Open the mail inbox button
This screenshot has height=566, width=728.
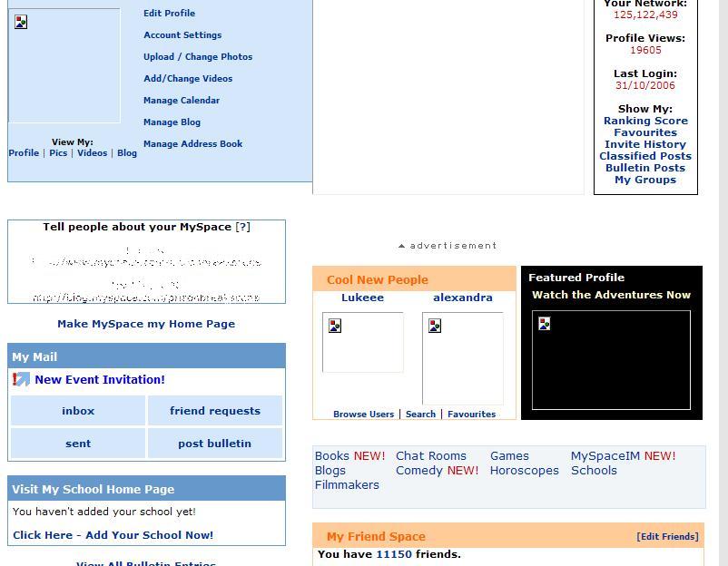[78, 411]
